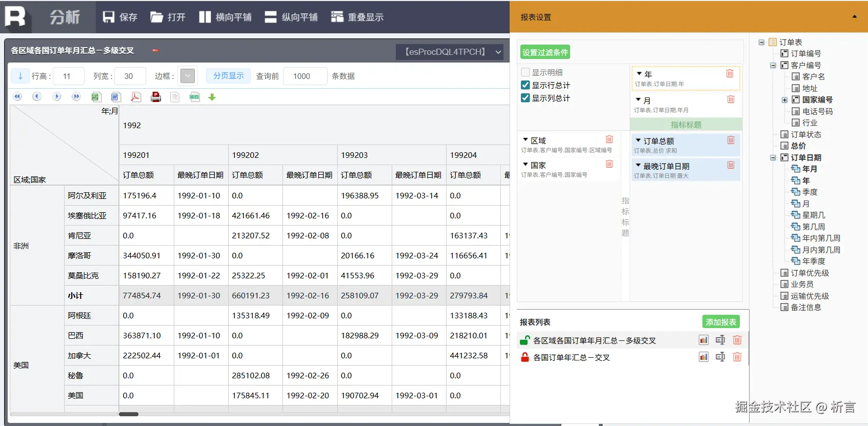This screenshot has height=426, width=868.
Task: Delete the 各区域各国订单年月汇总 report
Action: [737, 340]
